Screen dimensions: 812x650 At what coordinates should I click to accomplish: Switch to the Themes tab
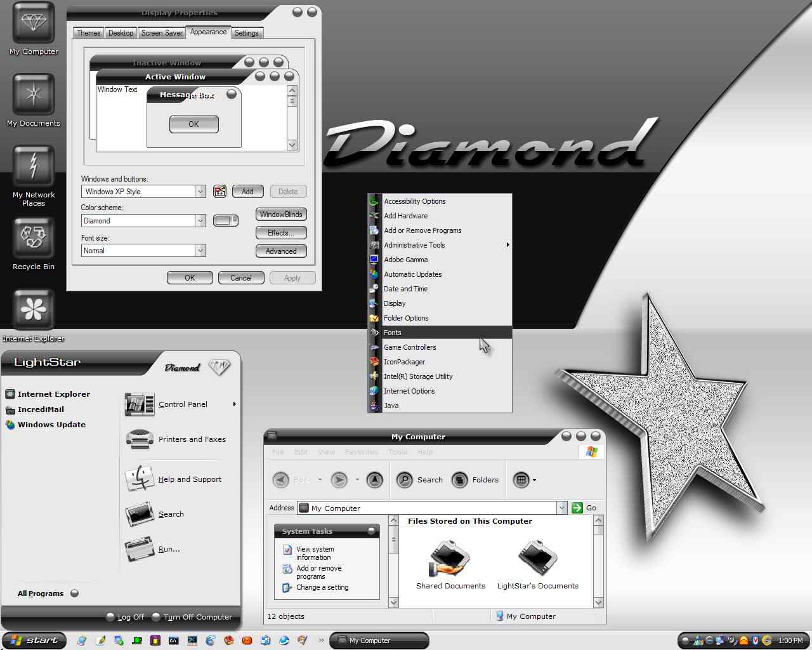89,33
